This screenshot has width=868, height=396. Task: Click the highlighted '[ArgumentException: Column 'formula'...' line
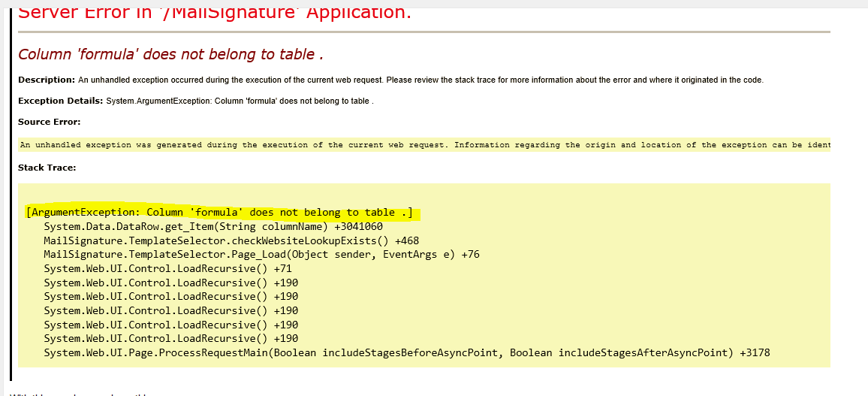219,213
